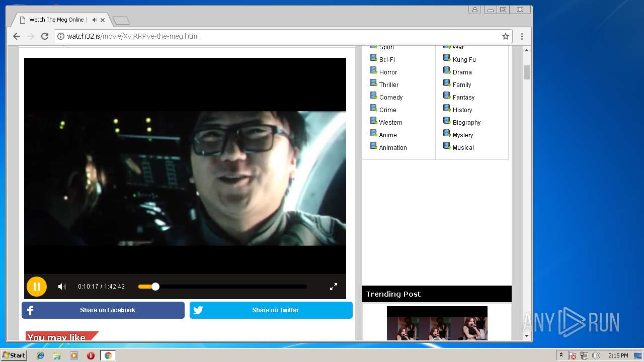This screenshot has height=362, width=644.
Task: Open the Thriller genre link
Action: pyautogui.click(x=389, y=84)
